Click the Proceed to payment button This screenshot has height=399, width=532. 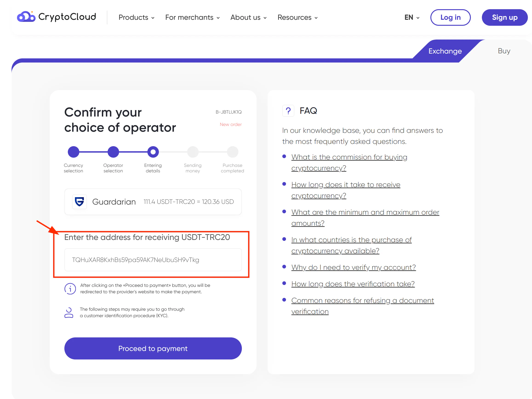point(153,348)
